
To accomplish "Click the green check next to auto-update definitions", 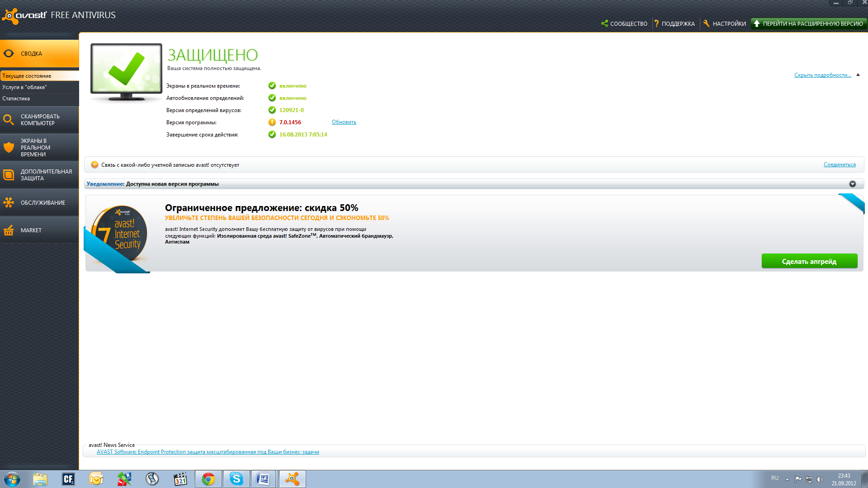I will (x=272, y=98).
